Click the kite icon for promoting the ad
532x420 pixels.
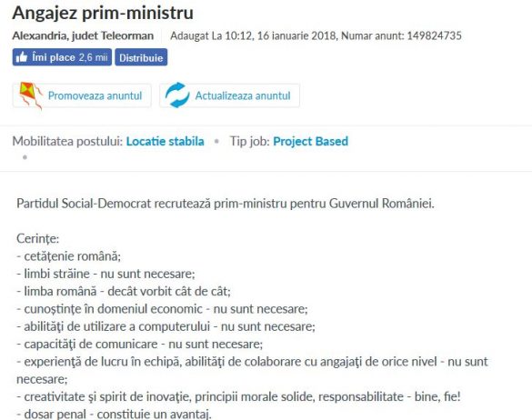[31, 95]
